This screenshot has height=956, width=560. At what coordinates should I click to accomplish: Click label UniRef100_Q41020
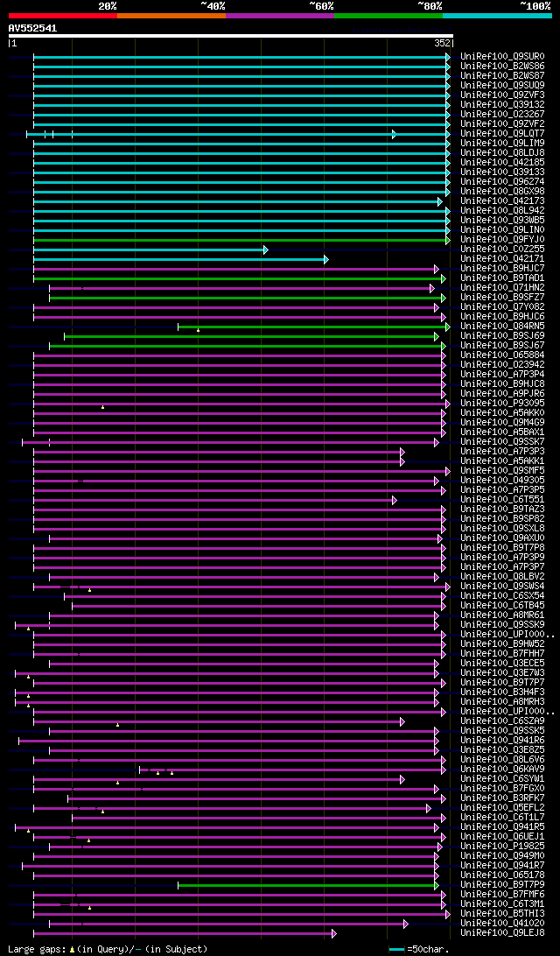(503, 923)
